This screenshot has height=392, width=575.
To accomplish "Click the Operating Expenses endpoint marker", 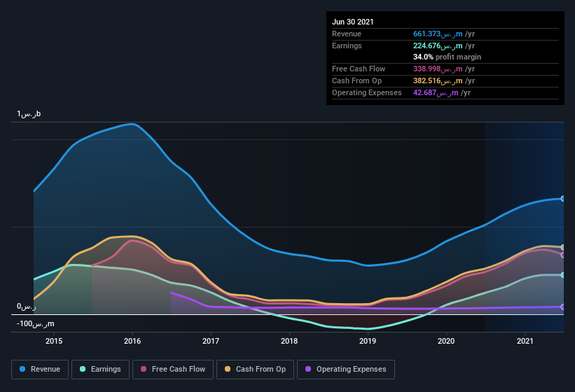I will (x=563, y=307).
